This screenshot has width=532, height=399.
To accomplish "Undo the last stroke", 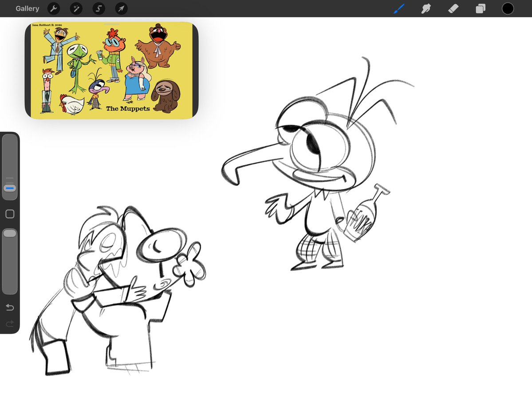I will 10,308.
